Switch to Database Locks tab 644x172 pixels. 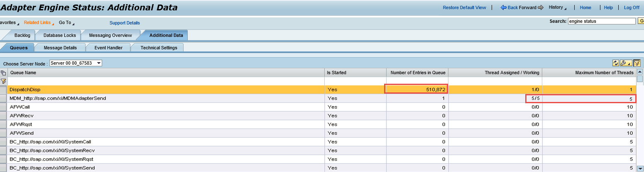60,35
